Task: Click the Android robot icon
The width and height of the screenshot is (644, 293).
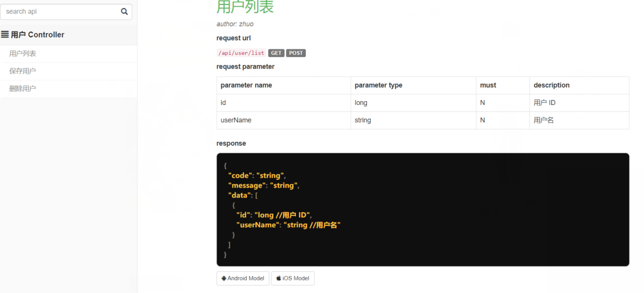Action: [224, 278]
